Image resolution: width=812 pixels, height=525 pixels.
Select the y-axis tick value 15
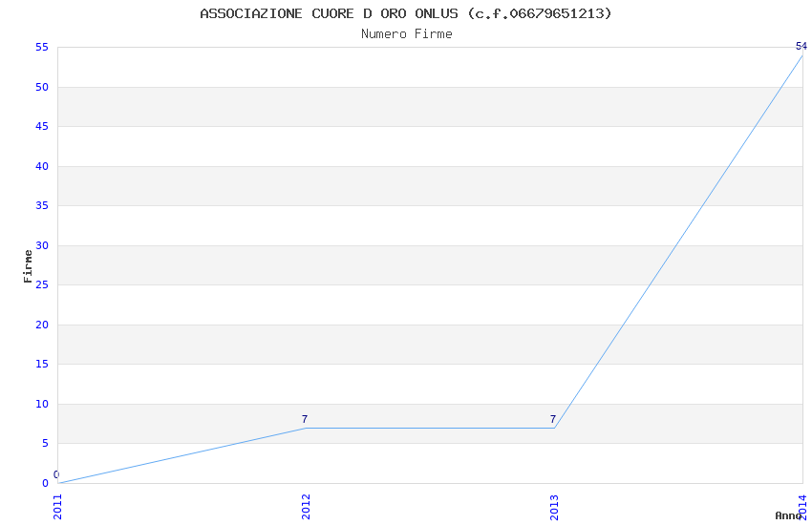pos(42,364)
